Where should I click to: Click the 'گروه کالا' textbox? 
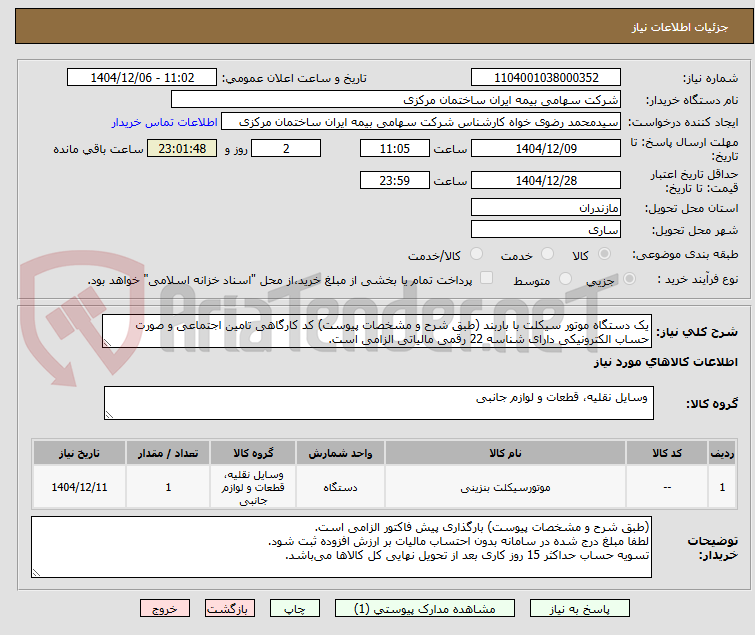[379, 403]
